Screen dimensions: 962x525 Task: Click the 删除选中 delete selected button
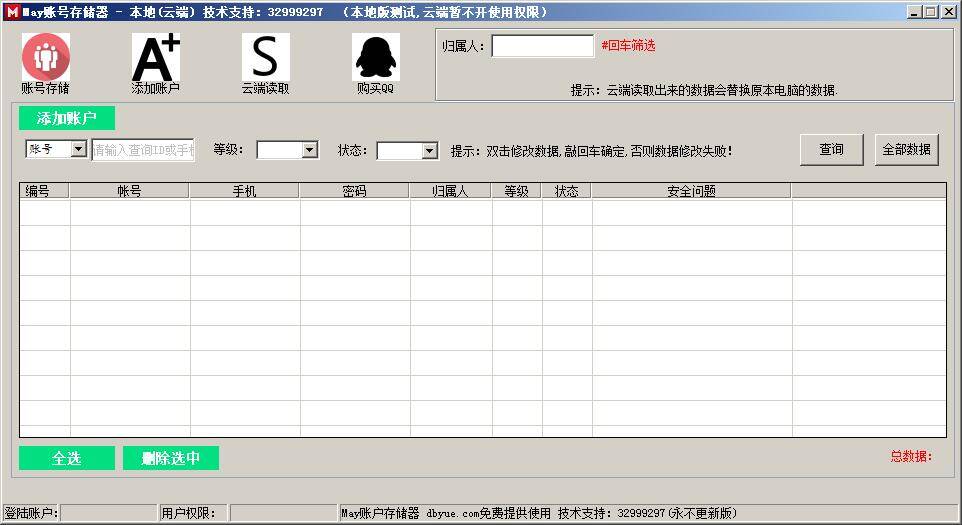[x=171, y=458]
